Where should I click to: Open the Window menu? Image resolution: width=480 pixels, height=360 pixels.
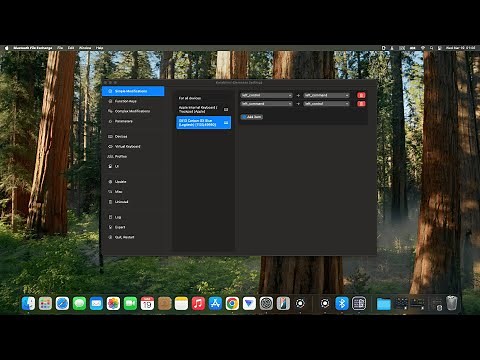tap(85, 48)
